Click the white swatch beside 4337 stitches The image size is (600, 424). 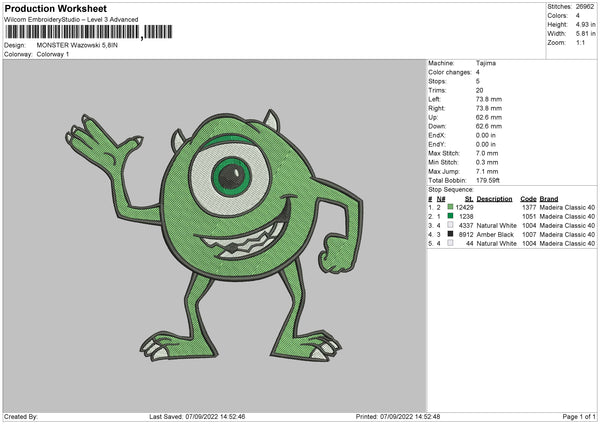pyautogui.click(x=450, y=225)
